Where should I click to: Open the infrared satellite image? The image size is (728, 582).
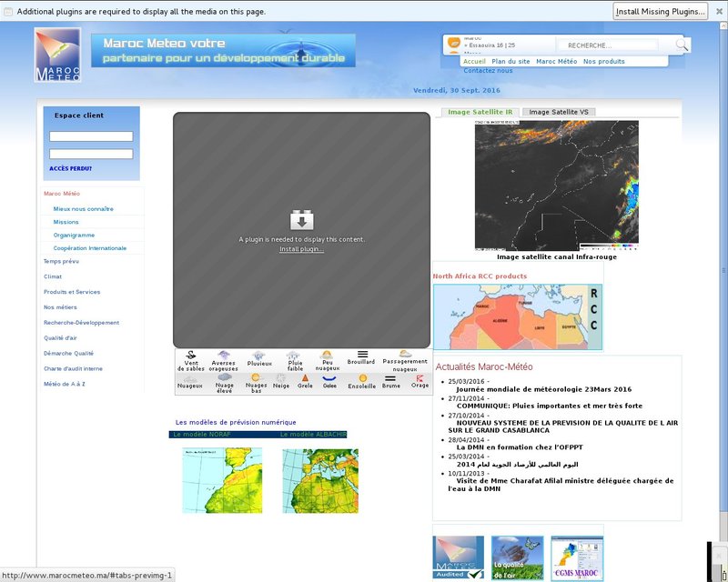tap(557, 186)
